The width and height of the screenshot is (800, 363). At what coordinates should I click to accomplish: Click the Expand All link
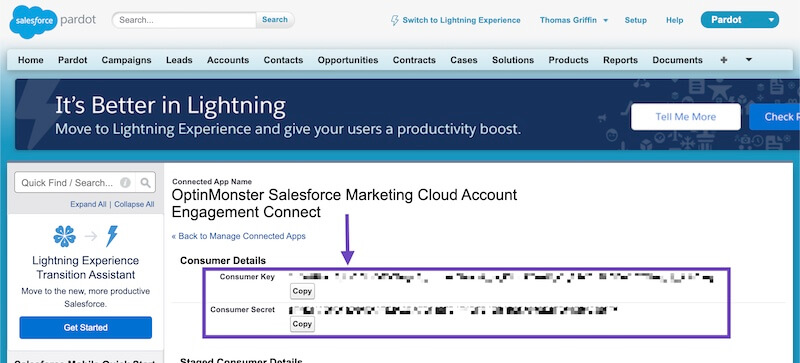point(88,204)
